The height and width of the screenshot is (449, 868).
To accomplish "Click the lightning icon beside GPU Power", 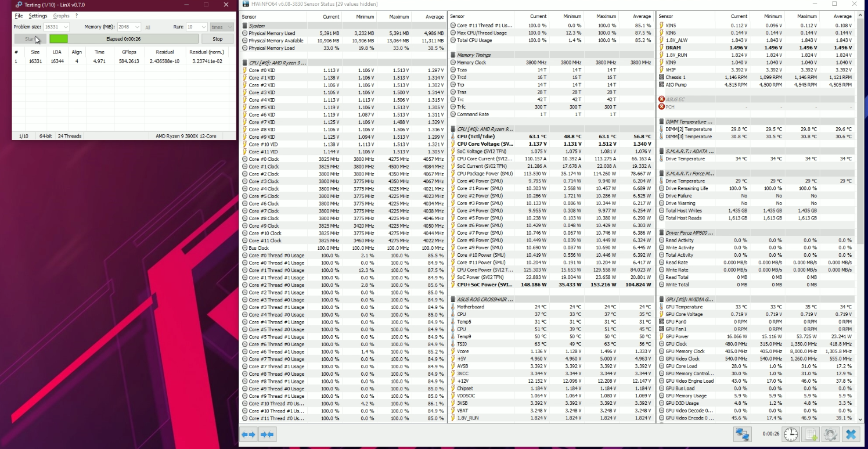I will tap(661, 336).
